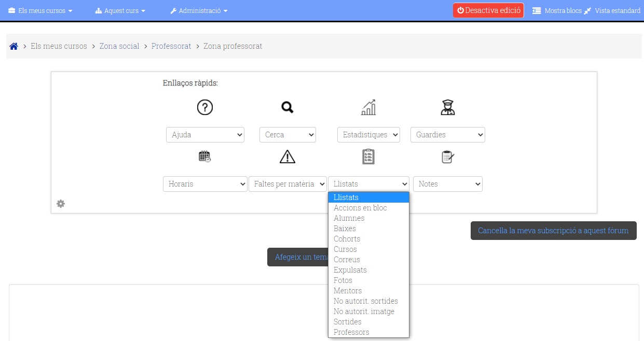The width and height of the screenshot is (644, 341).
Task: Open the Administració menu
Action: point(199,10)
